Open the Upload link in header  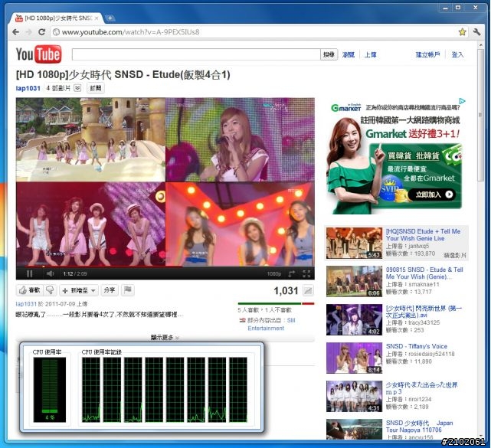coord(371,55)
